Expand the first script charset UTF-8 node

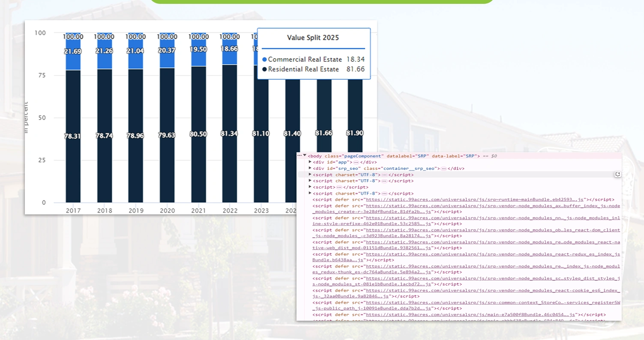(x=310, y=175)
